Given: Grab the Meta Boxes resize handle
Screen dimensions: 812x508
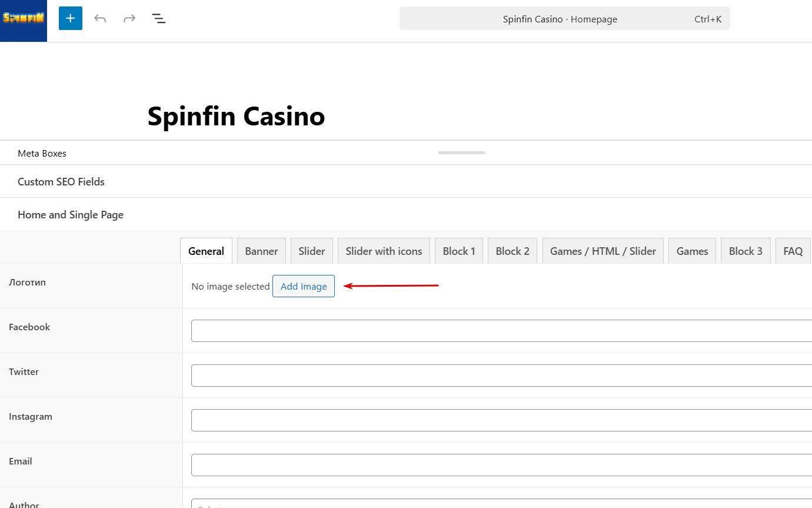Looking at the screenshot, I should (x=462, y=152).
